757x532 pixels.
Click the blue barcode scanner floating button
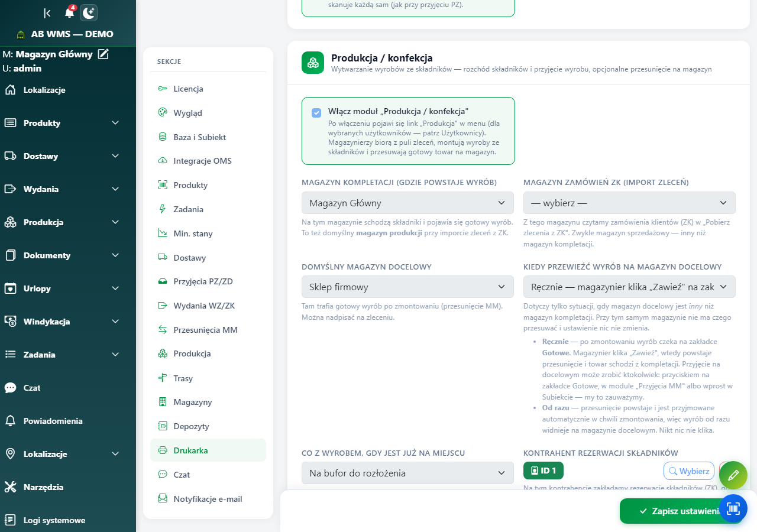click(x=733, y=508)
